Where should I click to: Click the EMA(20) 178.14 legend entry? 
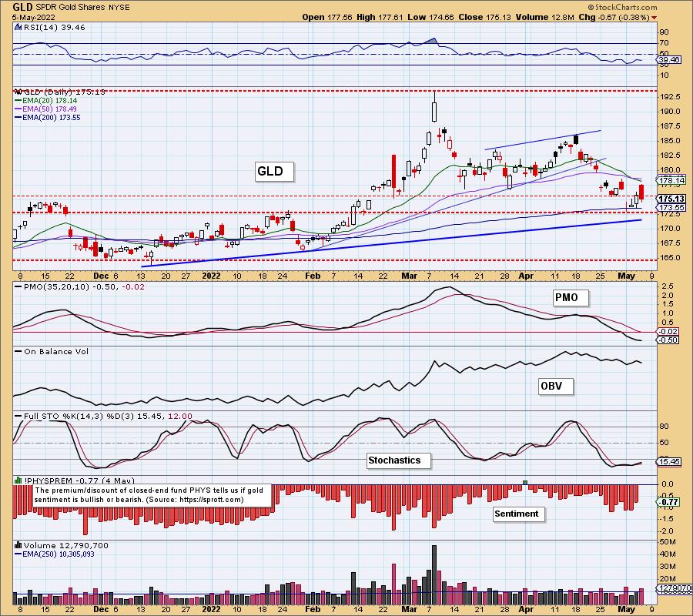[x=46, y=101]
